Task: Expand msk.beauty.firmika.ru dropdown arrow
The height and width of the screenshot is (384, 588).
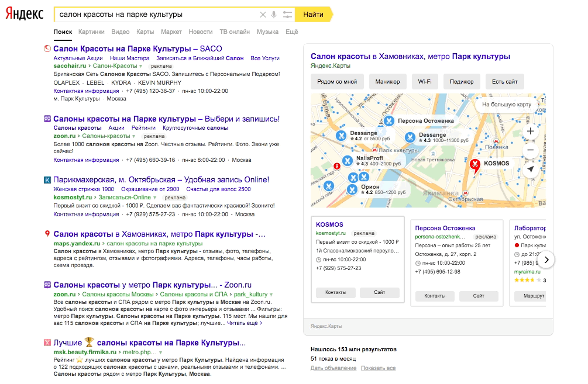Action: (160, 352)
